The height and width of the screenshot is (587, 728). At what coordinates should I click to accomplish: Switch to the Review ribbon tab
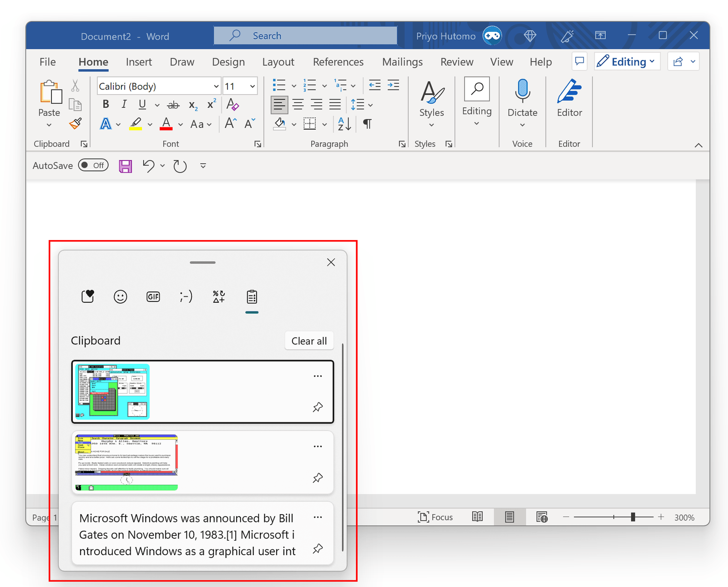[x=457, y=62]
